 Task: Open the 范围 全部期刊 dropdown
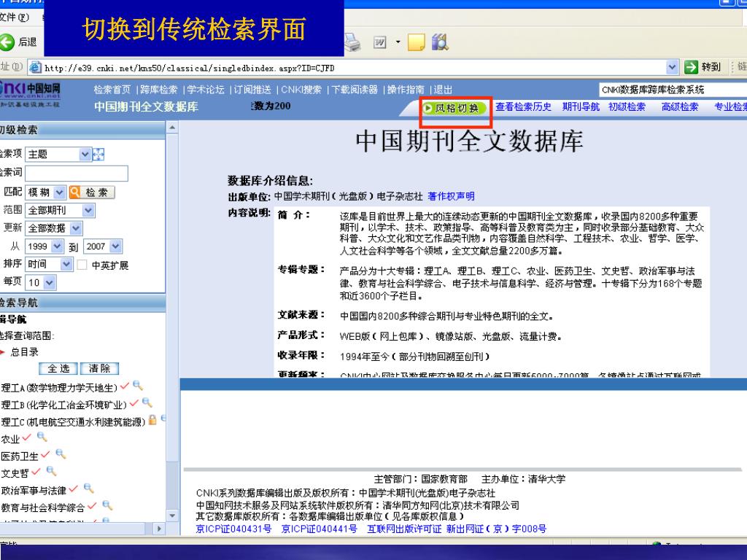(x=88, y=210)
